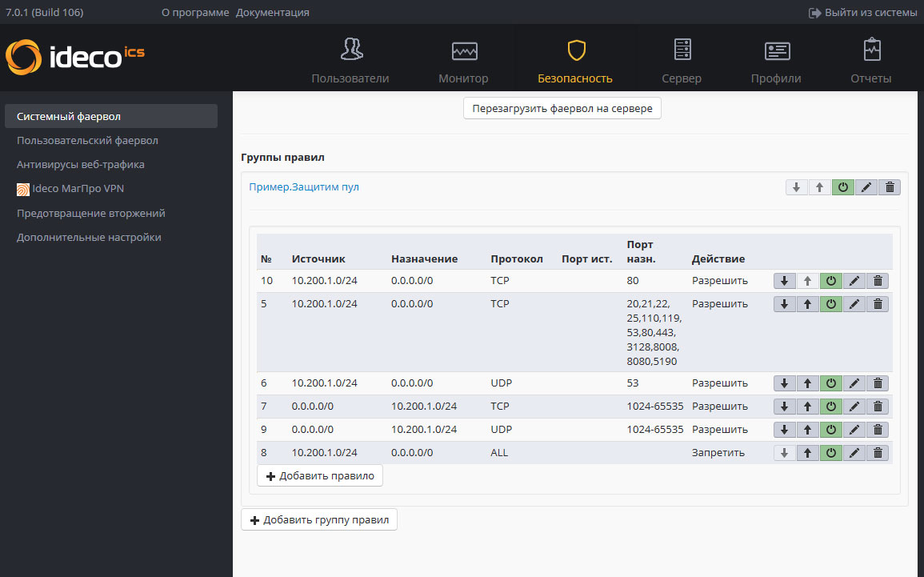
Task: Click Перезагрузить фаервол на сервере button
Action: tap(562, 109)
